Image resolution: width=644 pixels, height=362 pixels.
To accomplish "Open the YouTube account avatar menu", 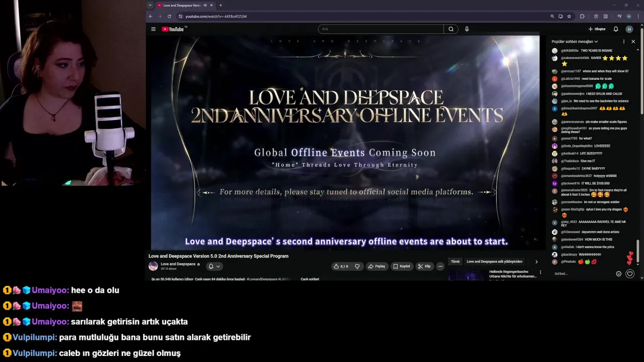I will click(629, 29).
